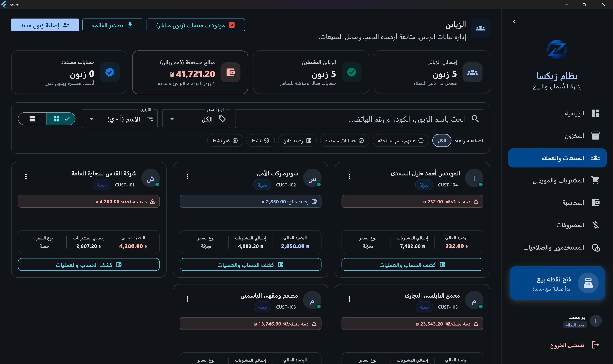The image size is (613, 364).
Task: Select الكل quick filter chip
Action: 442,140
